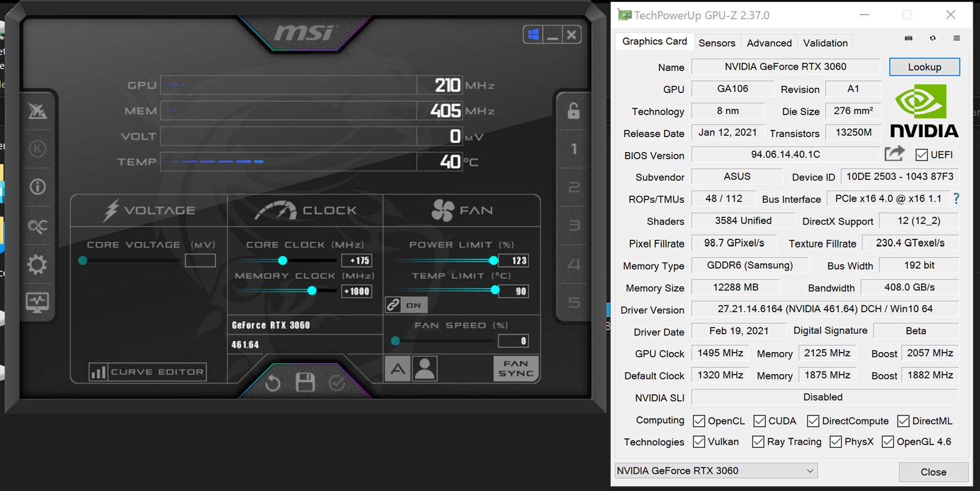Click the fan speed value field
Viewport: 980px width, 491px height.
513,341
